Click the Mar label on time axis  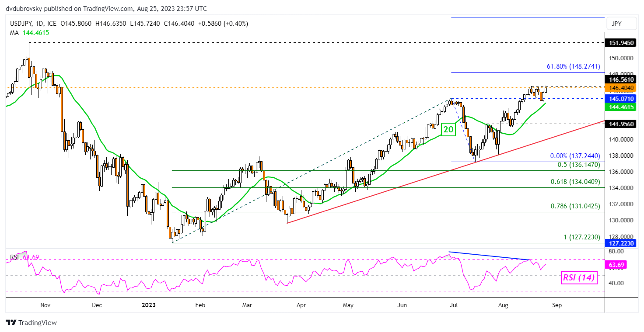coord(247,305)
